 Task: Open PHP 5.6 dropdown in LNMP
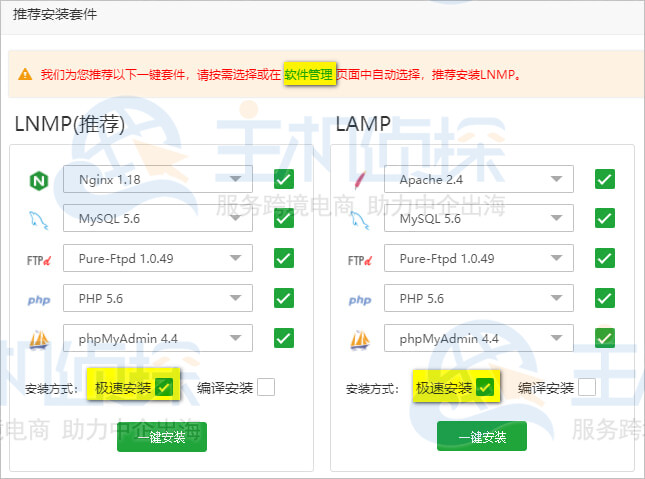tap(158, 298)
